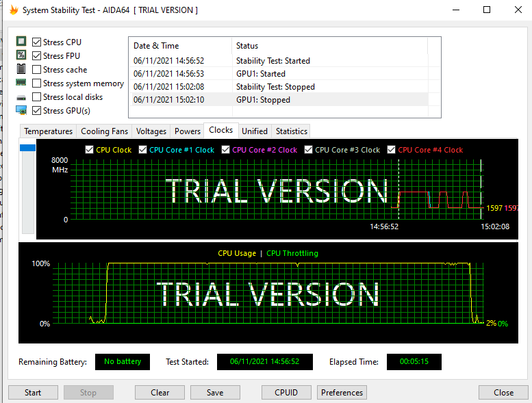Toggle the CPU Core #2 Clock checkbox
The height and width of the screenshot is (403, 532).
tap(226, 150)
